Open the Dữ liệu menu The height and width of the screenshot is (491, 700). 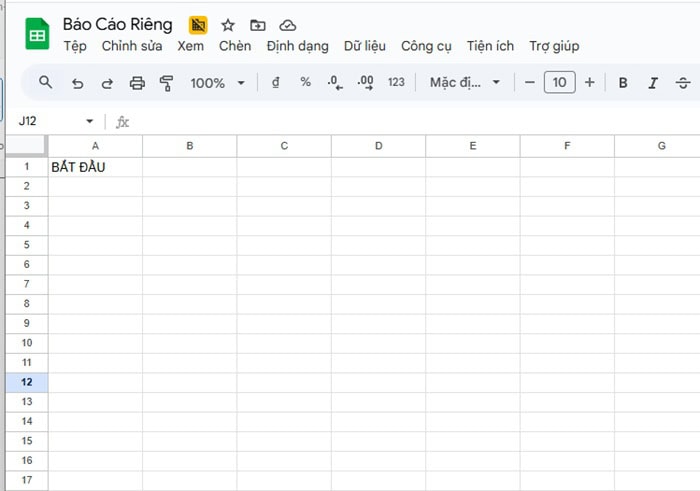tap(364, 46)
